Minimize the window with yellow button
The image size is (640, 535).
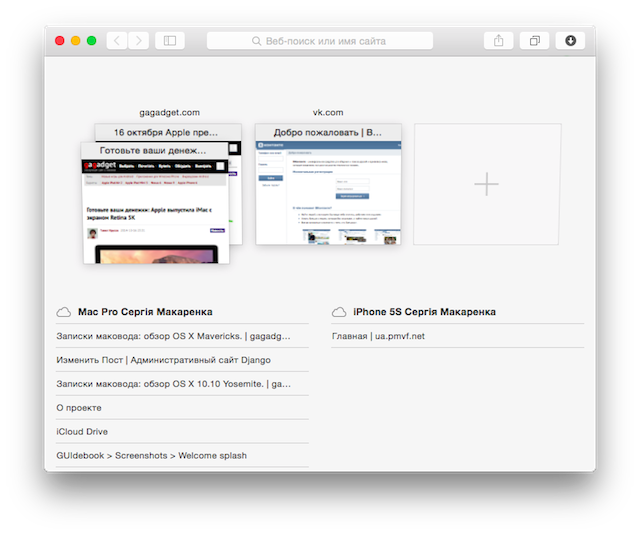click(76, 41)
